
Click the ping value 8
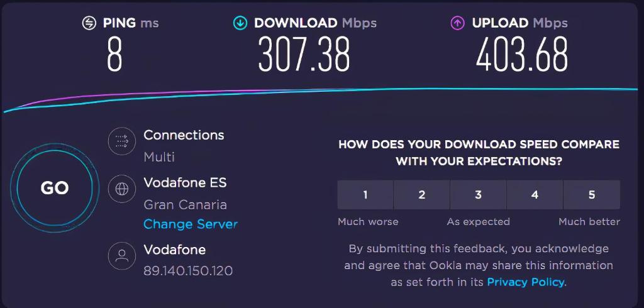click(x=114, y=54)
